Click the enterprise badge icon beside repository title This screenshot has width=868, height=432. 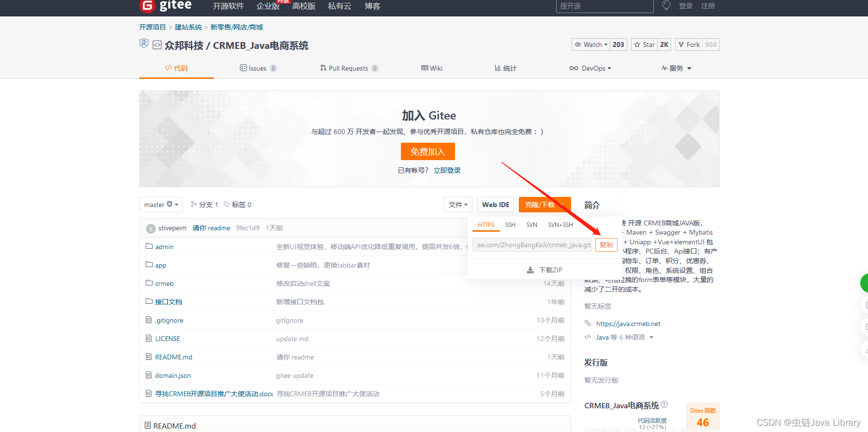click(x=144, y=43)
